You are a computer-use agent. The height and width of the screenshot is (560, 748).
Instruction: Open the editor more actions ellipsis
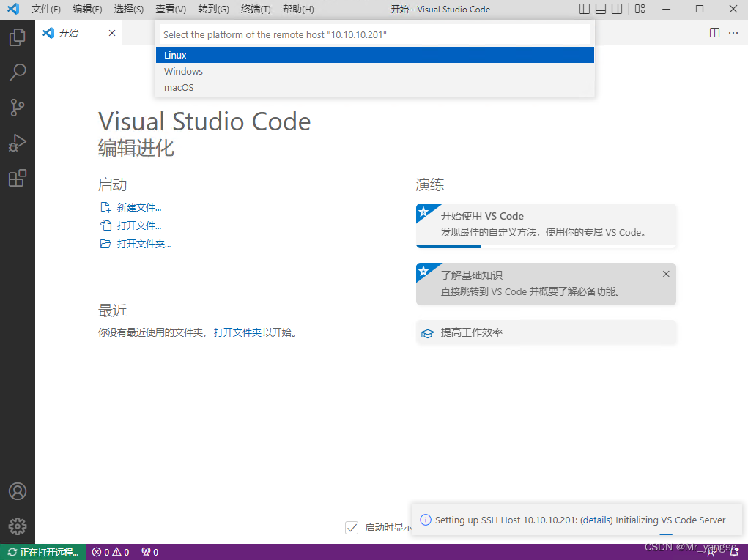(x=733, y=32)
